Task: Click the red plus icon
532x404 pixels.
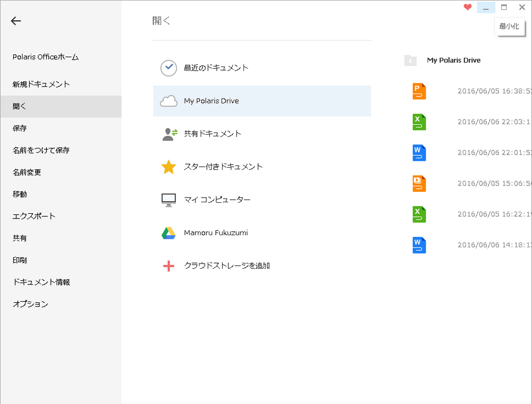Action: pos(169,266)
